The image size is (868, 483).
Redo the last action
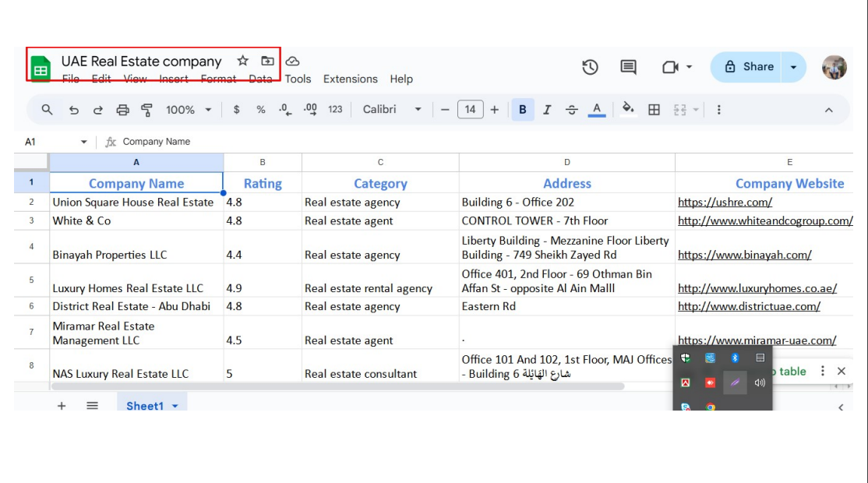pos(98,110)
